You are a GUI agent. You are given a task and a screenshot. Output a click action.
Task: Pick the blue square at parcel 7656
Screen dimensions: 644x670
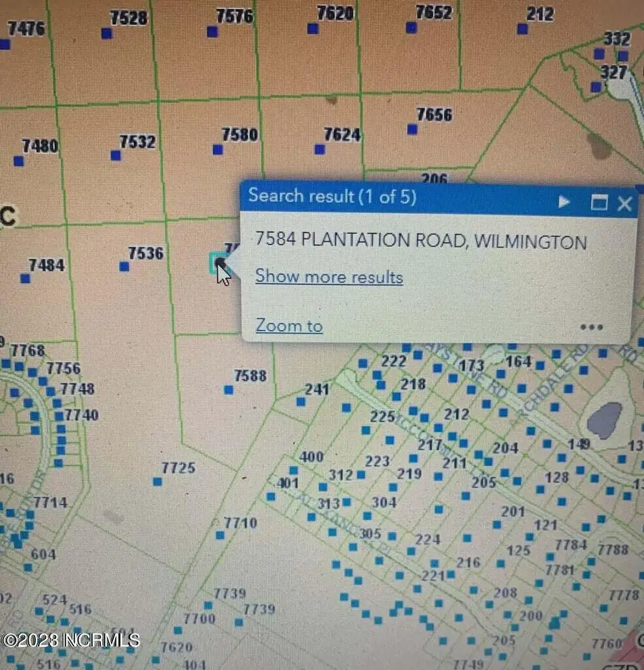click(412, 130)
